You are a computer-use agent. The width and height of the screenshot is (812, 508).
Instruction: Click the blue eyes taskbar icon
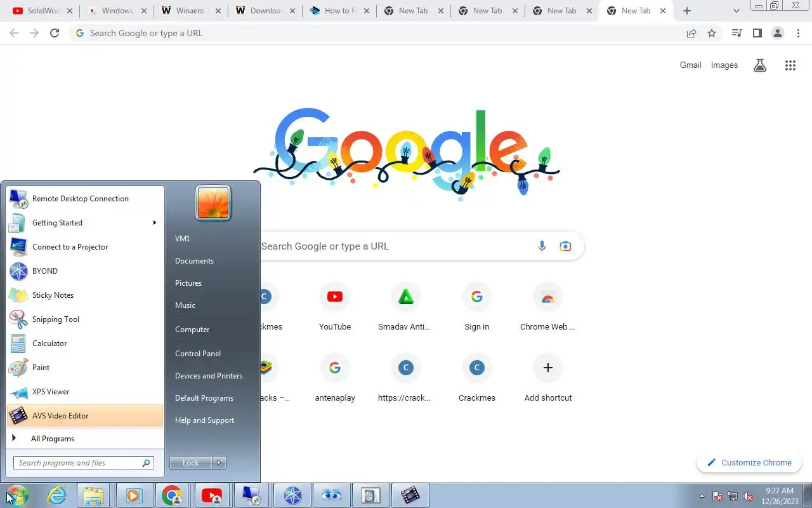pyautogui.click(x=332, y=495)
